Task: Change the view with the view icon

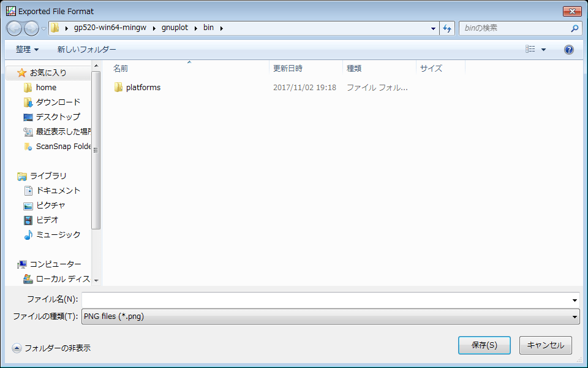Action: point(530,49)
